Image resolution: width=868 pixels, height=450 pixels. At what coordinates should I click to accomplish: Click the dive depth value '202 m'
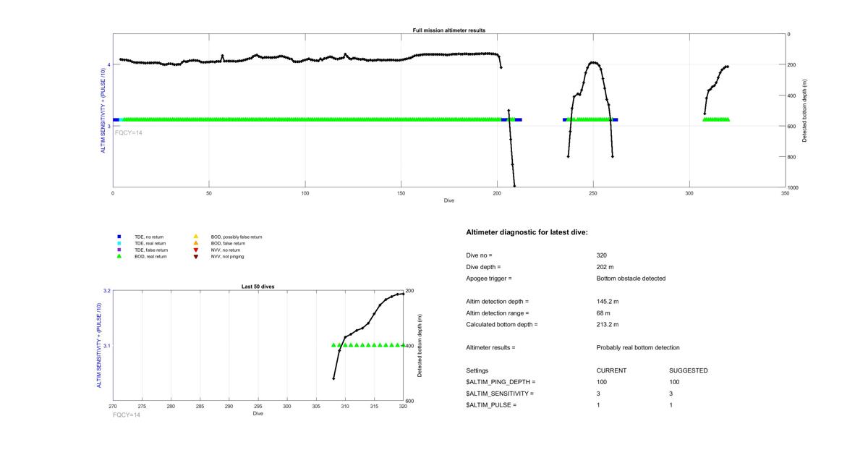[x=605, y=267]
